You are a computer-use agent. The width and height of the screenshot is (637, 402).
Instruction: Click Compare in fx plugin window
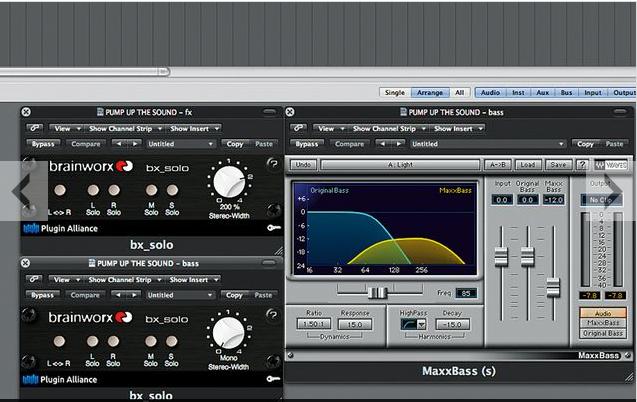(x=86, y=144)
